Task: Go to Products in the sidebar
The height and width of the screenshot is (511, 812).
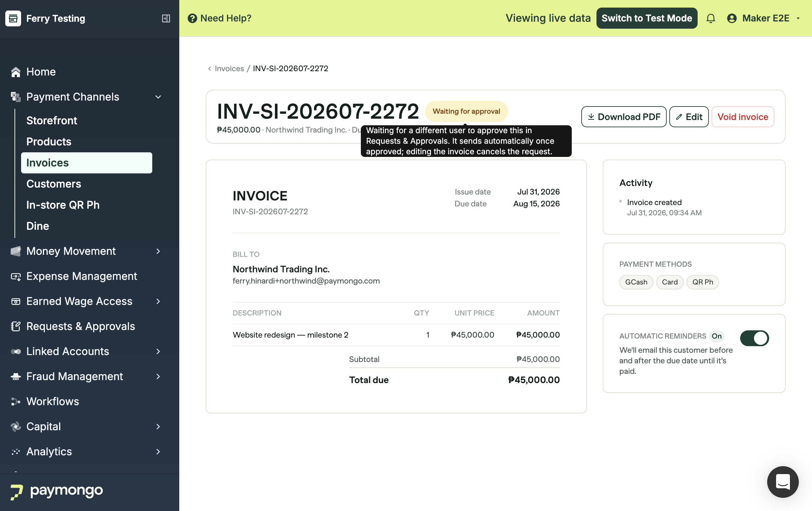Action: point(87,142)
